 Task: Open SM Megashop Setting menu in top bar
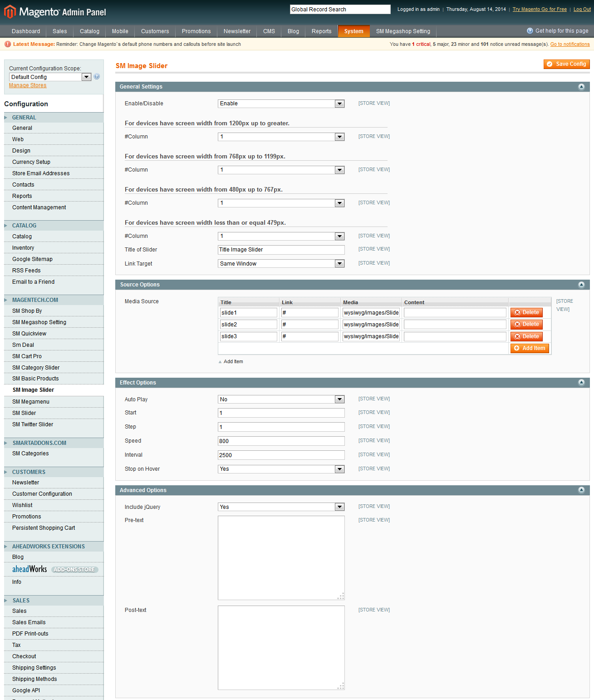point(403,31)
